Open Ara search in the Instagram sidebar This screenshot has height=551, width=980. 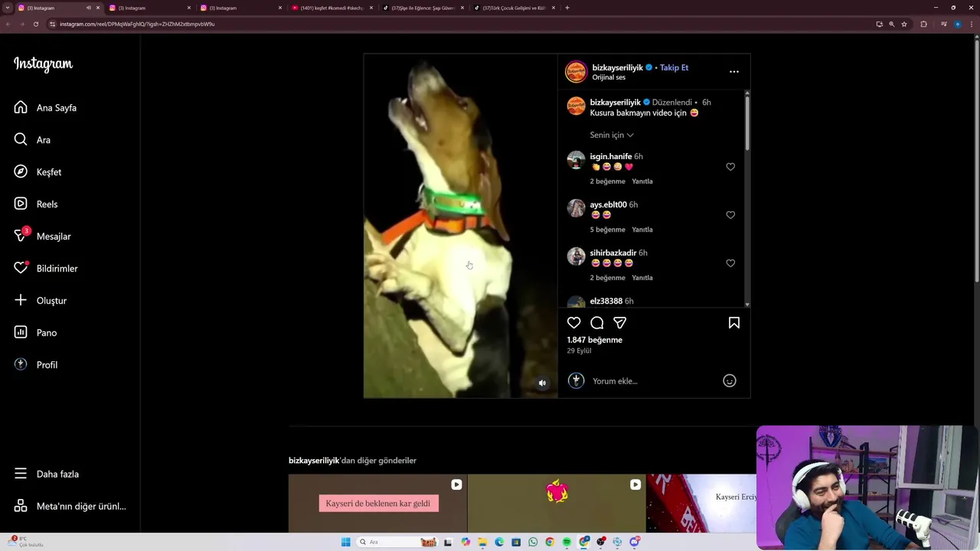click(x=32, y=140)
